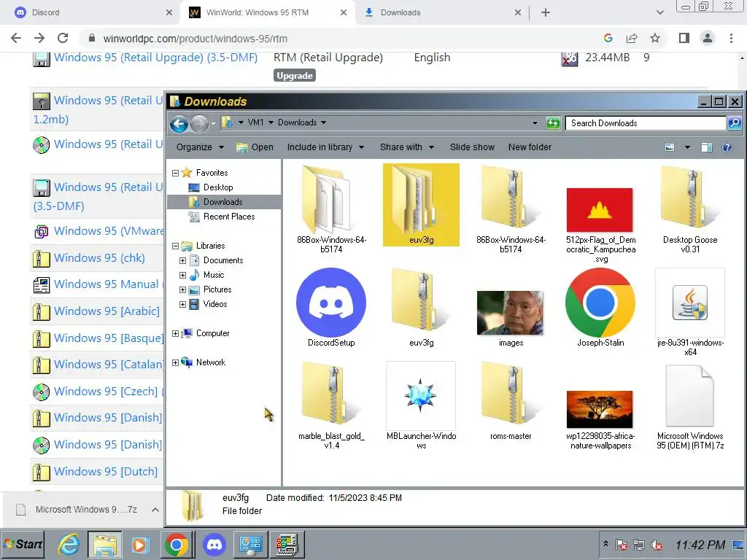Launch Internet Explorer from the taskbar
The width and height of the screenshot is (747, 560).
coord(69,544)
